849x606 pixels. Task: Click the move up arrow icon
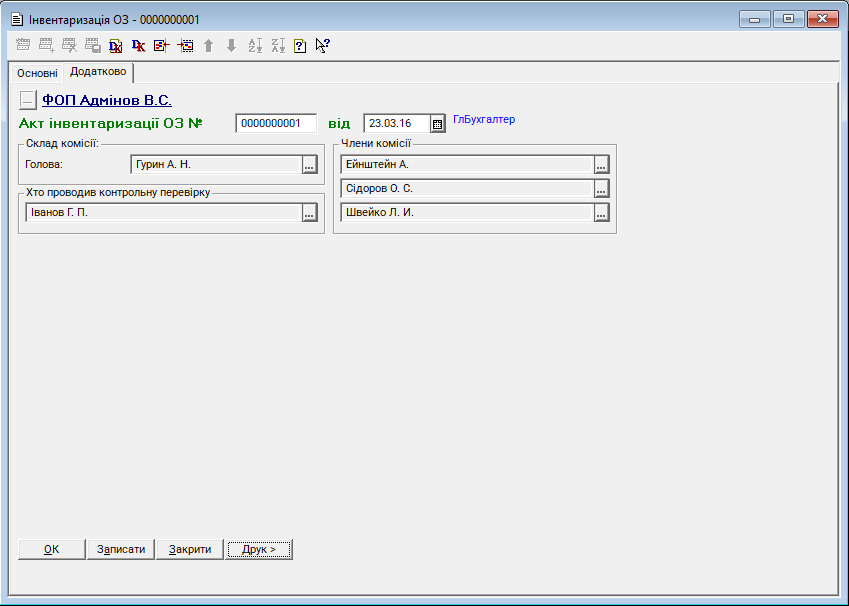pyautogui.click(x=208, y=45)
